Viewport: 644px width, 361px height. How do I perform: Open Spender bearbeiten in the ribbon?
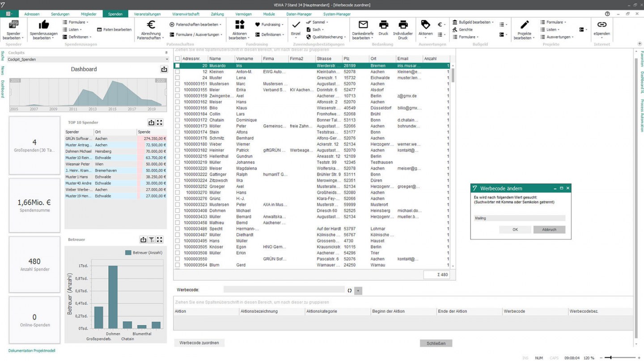pos(13,29)
